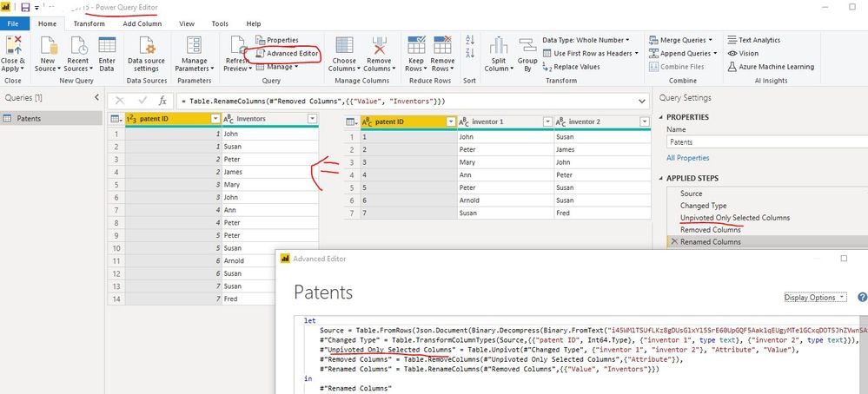Screen dimensions: 868x394
Task: Click Use First Row as Headers
Action: coord(591,54)
